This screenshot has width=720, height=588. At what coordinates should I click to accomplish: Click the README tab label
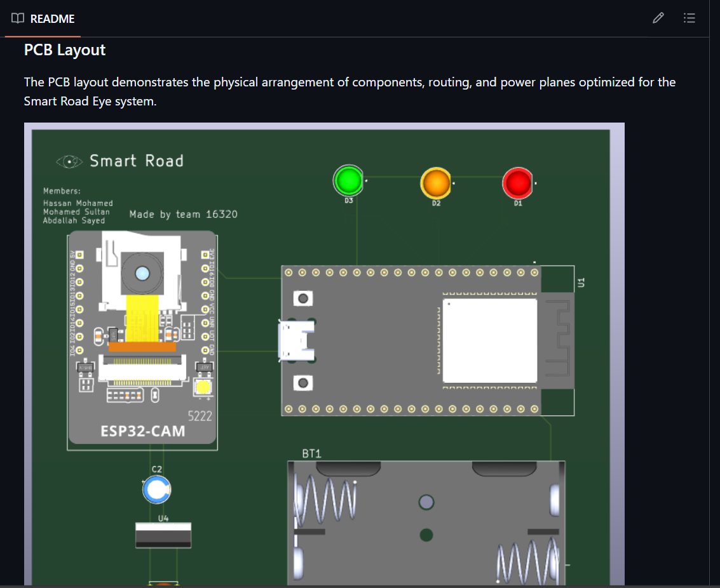click(52, 19)
